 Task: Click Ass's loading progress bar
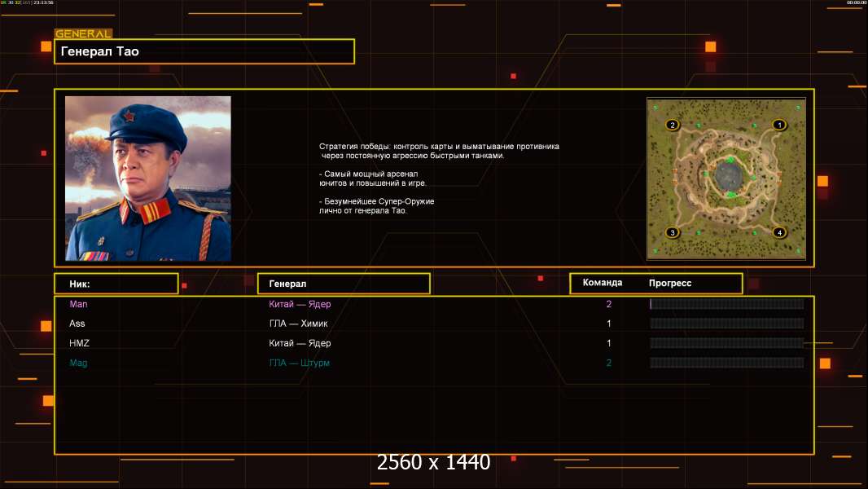click(727, 324)
